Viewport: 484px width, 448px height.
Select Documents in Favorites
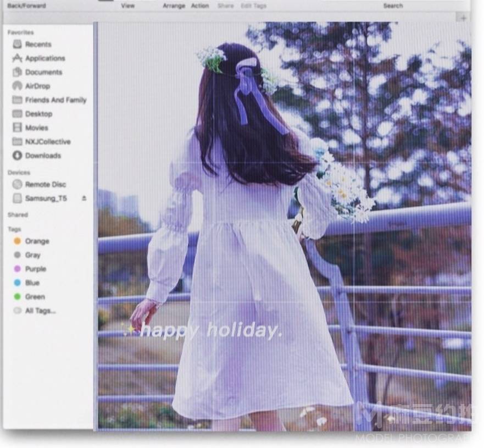(43, 72)
